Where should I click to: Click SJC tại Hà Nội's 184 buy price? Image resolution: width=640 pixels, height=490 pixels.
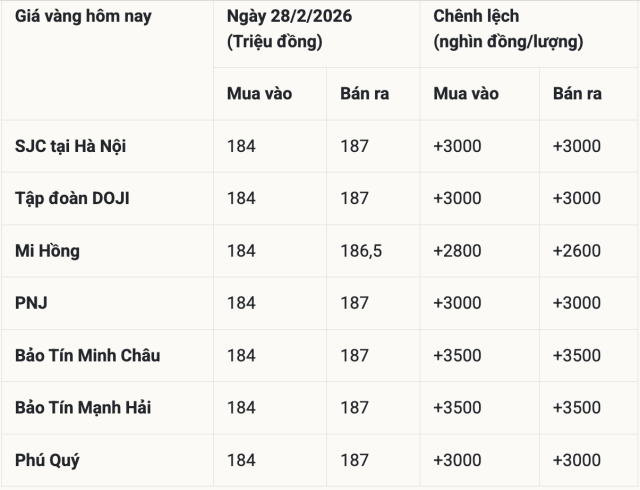point(241,146)
